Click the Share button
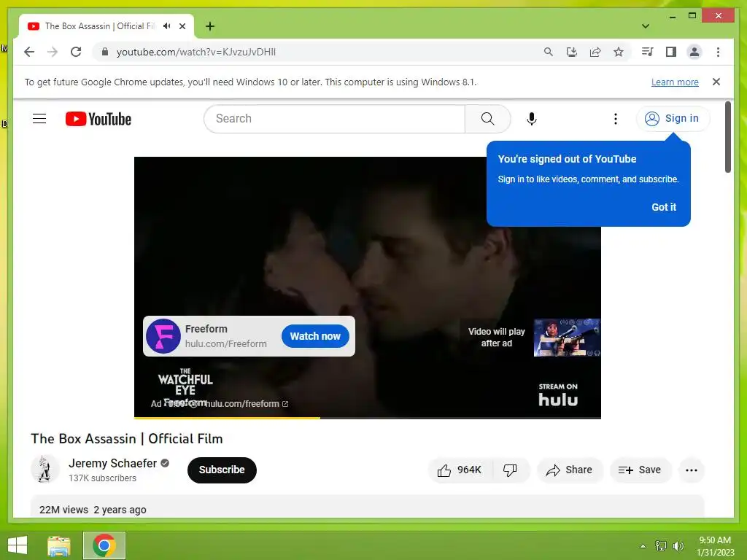The height and width of the screenshot is (560, 747). pyautogui.click(x=570, y=470)
